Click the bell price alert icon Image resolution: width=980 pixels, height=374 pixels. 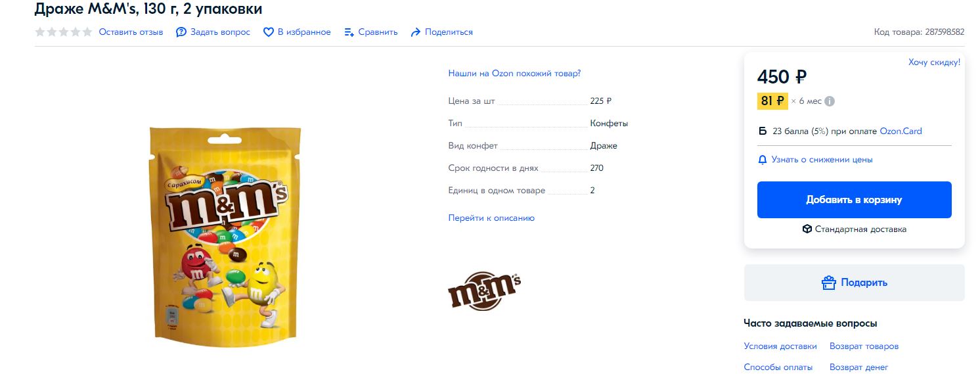763,160
